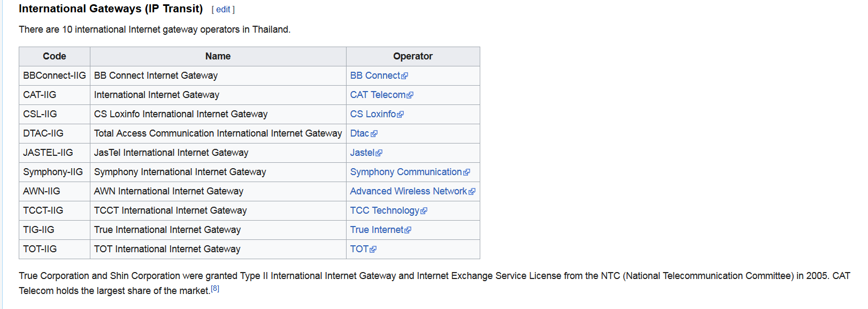Viewport: 868px width, 309px height.
Task: Click the International Gateways (IP Transit) heading
Action: (111, 9)
